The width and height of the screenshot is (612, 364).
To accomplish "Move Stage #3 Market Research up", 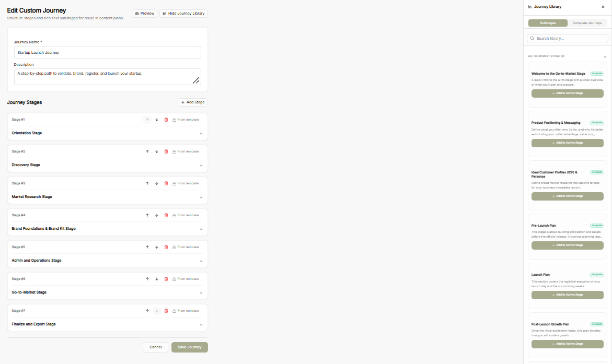I will pyautogui.click(x=147, y=183).
